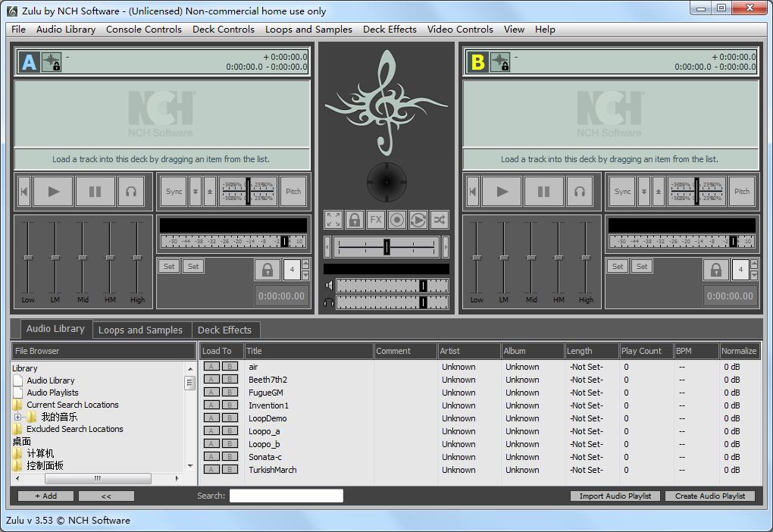
Task: Decrease the Deck B loop beats stepper
Action: [754, 275]
